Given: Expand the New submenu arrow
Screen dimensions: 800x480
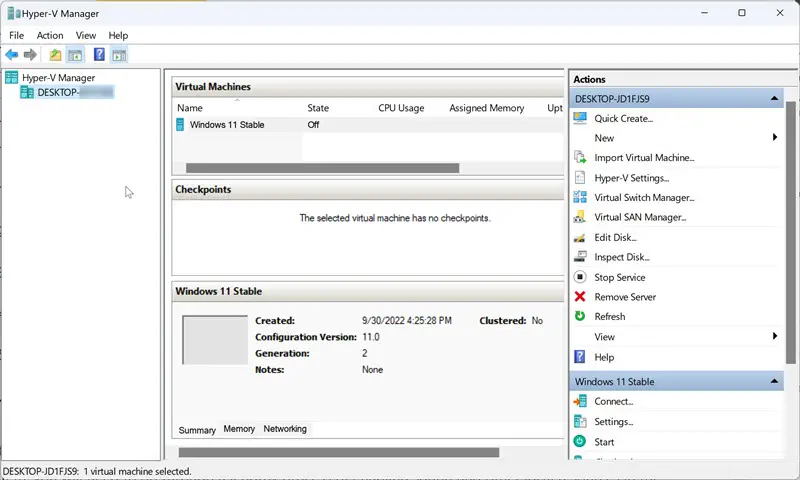Looking at the screenshot, I should tap(775, 138).
